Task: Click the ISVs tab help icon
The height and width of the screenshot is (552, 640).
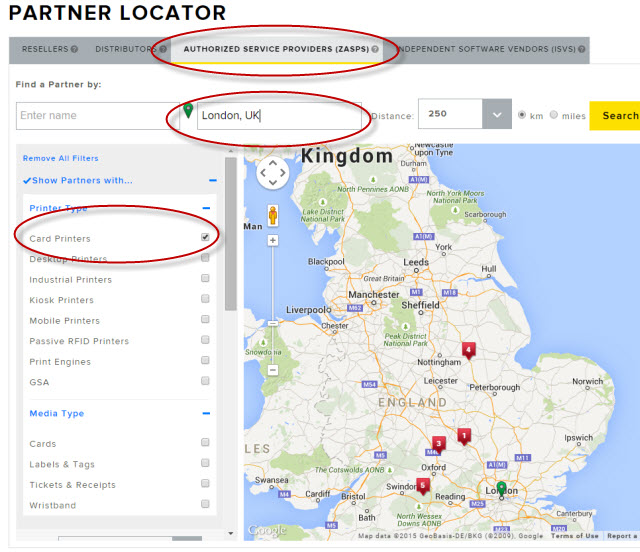Action: pyautogui.click(x=582, y=49)
